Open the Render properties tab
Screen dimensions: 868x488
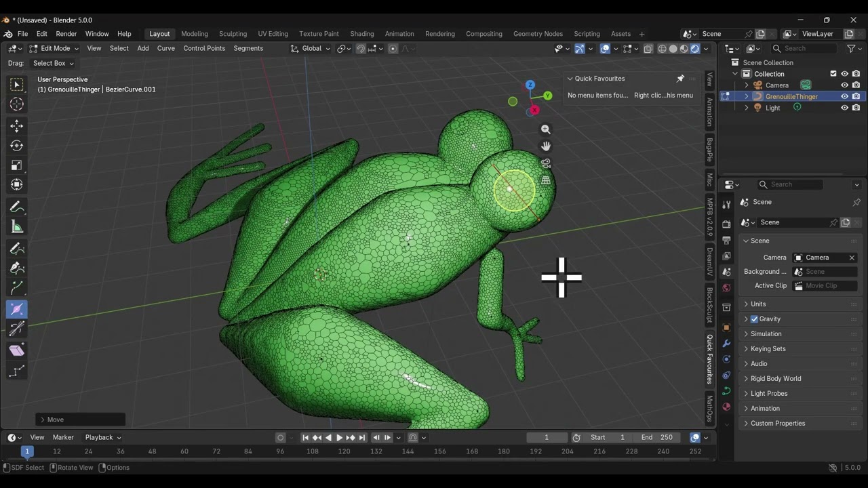point(726,224)
